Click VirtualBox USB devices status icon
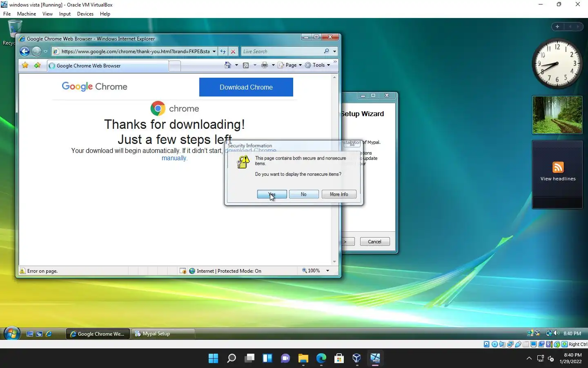This screenshot has height=368, width=588. [x=518, y=344]
